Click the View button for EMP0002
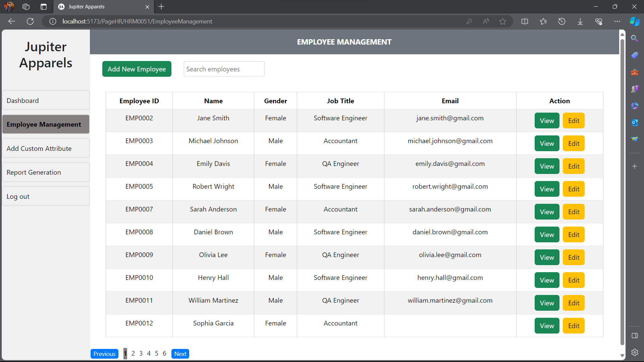Image resolution: width=644 pixels, height=362 pixels. click(x=547, y=120)
